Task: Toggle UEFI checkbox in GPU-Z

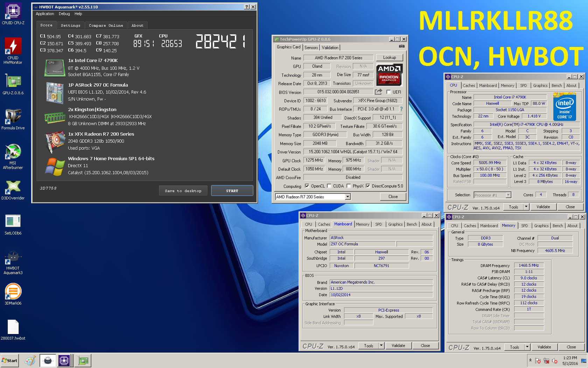Action: point(388,92)
